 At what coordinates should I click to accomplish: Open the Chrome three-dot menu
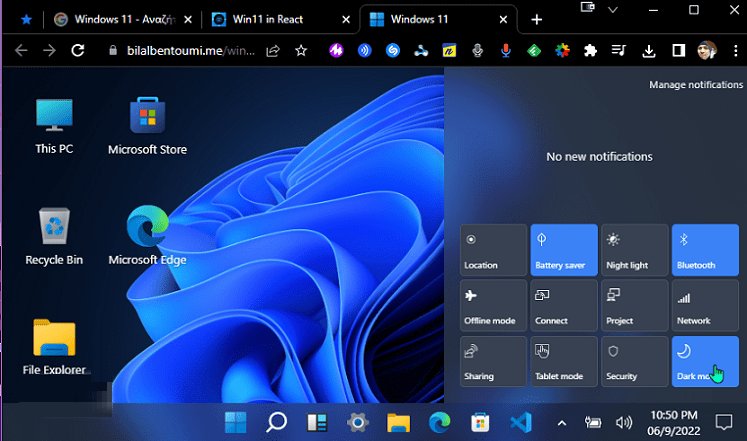pos(736,50)
